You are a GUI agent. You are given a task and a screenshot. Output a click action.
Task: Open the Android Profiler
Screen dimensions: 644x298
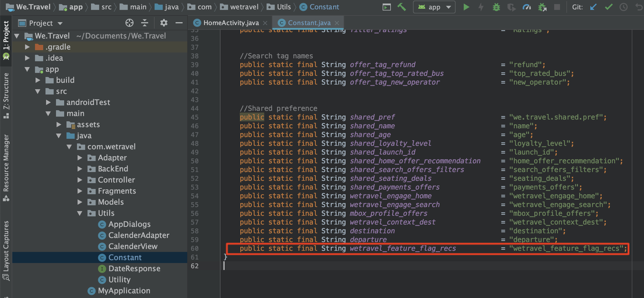point(527,7)
